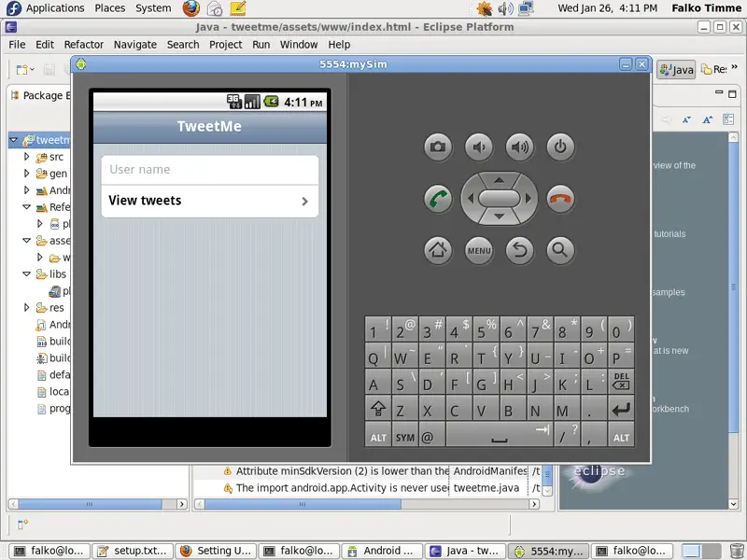Switch to the Android taskbar window
747x560 pixels.
(382, 551)
